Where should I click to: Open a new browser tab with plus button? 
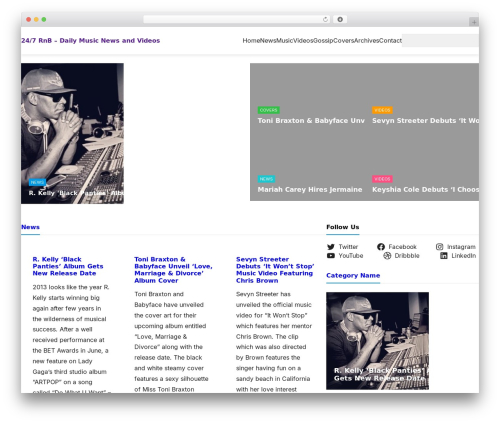(x=474, y=22)
